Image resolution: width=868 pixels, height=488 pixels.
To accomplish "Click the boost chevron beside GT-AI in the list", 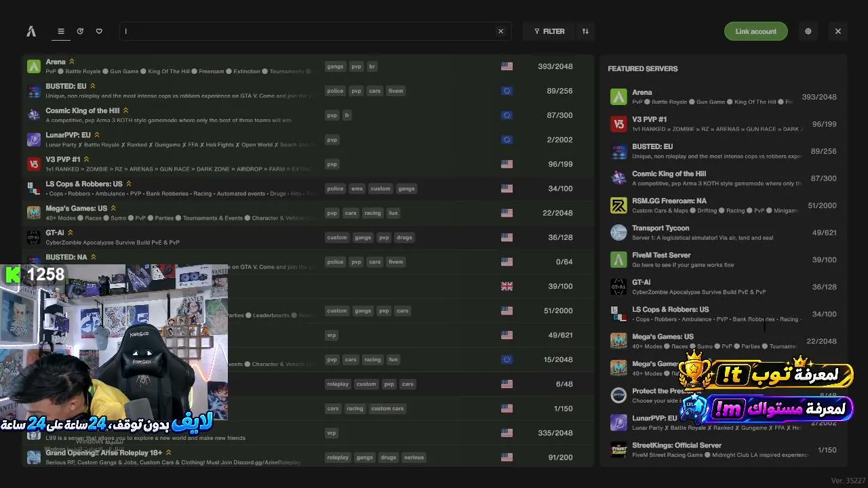I will coord(71,232).
